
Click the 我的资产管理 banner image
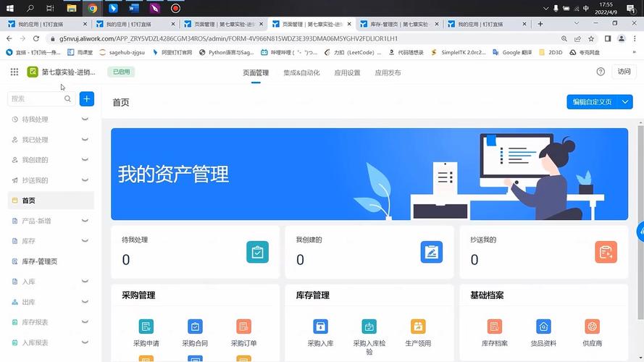tap(369, 174)
